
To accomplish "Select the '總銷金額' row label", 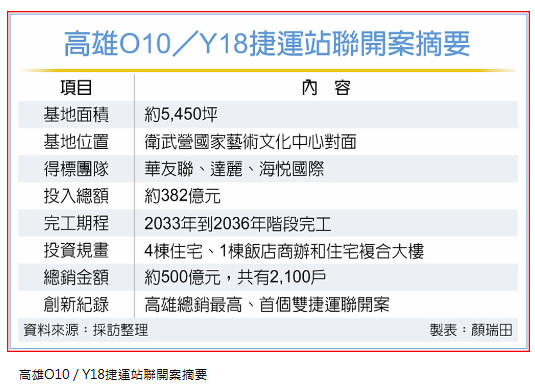I will [76, 277].
